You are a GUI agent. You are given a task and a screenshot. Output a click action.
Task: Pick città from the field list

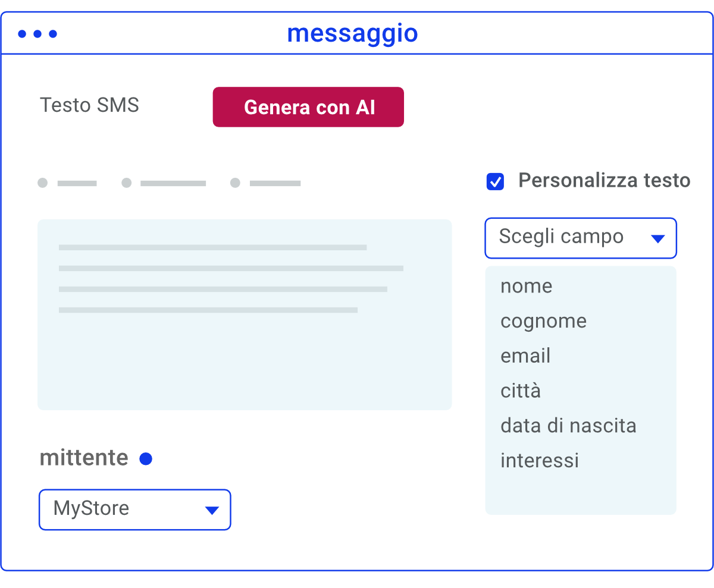pyautogui.click(x=521, y=391)
